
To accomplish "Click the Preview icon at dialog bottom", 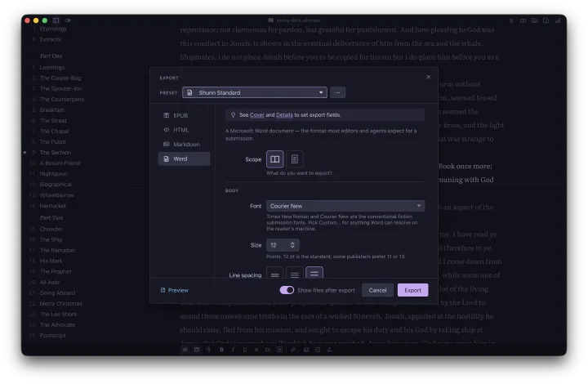I will pos(163,290).
